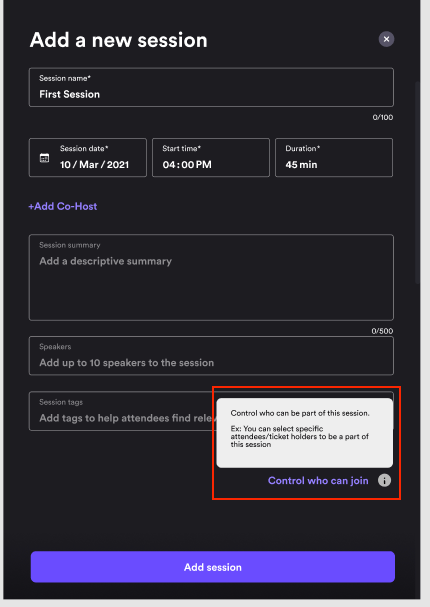Open the Speakers field to add speakers
The height and width of the screenshot is (607, 430).
[x=211, y=356]
